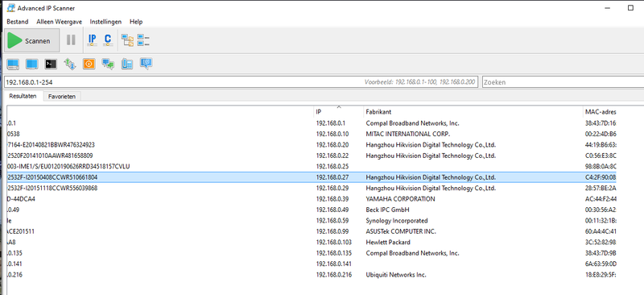This screenshot has height=295, width=644.
Task: Open the Instellingen menu
Action: pyautogui.click(x=105, y=22)
